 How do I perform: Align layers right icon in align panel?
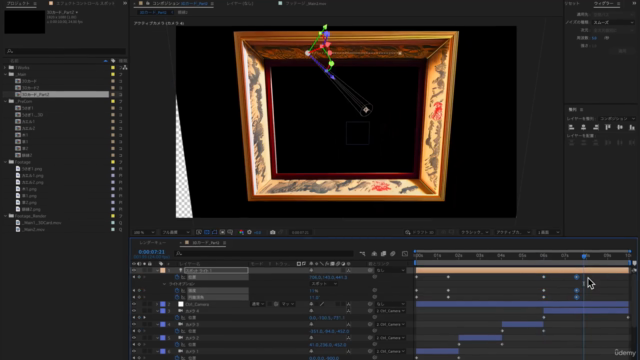[x=596, y=127]
